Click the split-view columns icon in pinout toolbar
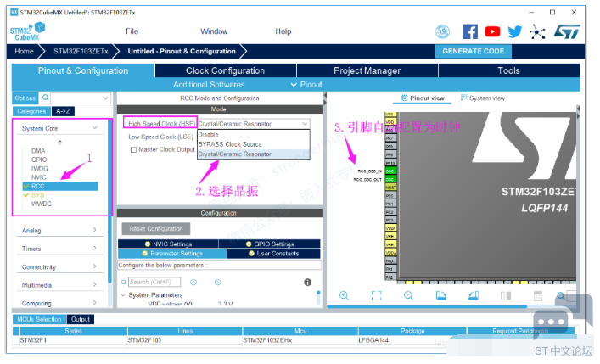 click(506, 295)
